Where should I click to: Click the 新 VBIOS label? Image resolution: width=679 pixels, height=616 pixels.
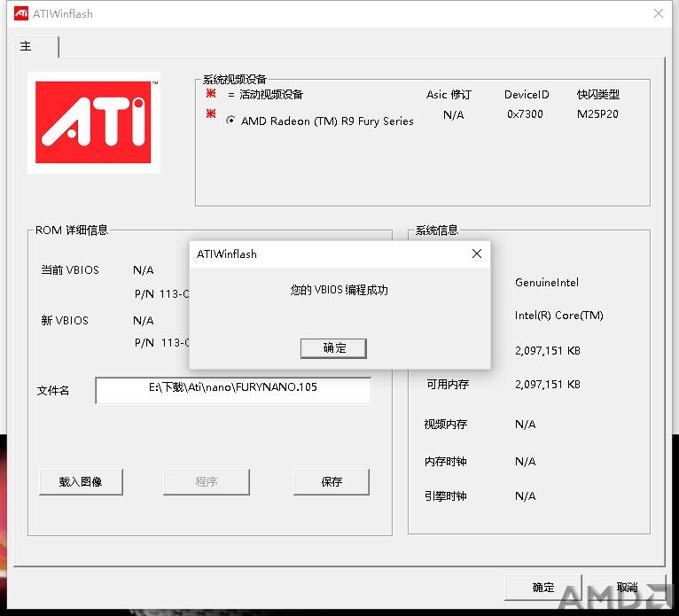coord(65,320)
